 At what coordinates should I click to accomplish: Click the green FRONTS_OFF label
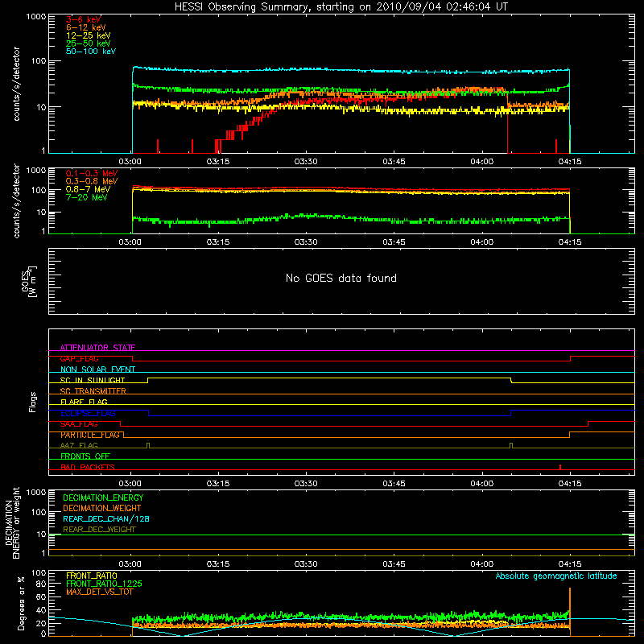click(x=85, y=456)
